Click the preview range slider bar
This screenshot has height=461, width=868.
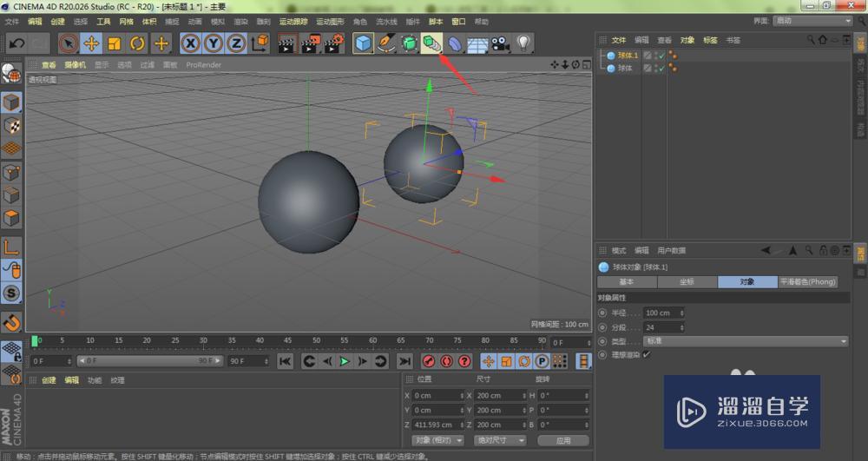(150, 361)
